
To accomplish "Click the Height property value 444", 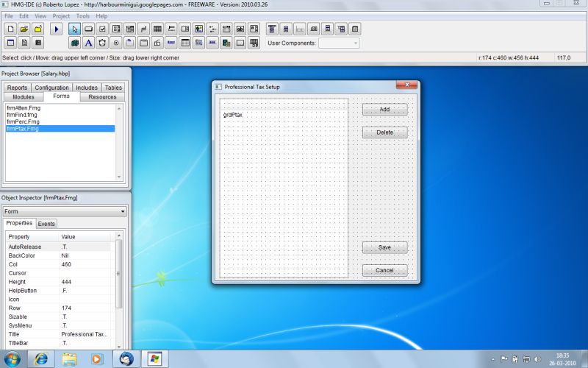I will tap(66, 282).
